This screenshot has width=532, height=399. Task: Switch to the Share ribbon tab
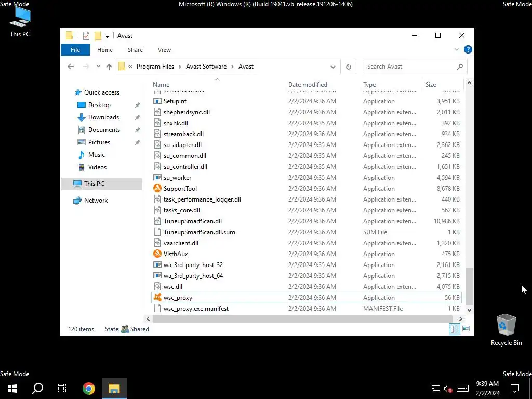(135, 50)
